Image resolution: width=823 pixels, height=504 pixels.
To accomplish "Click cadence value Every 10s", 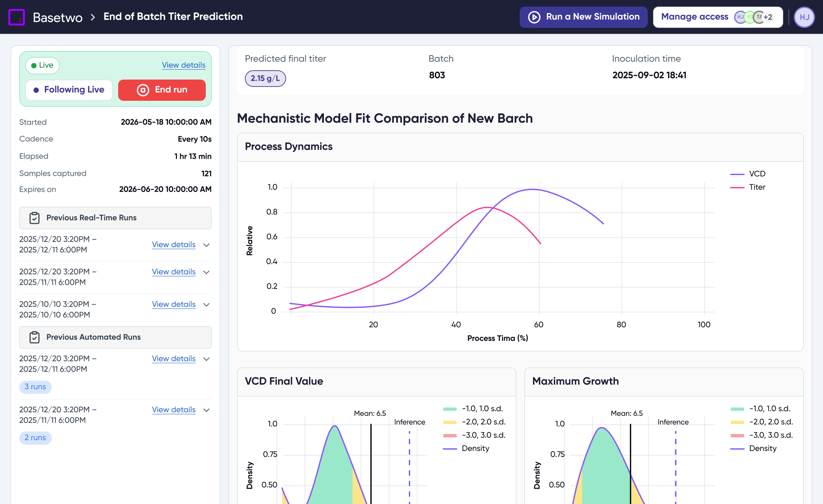I will pos(195,139).
